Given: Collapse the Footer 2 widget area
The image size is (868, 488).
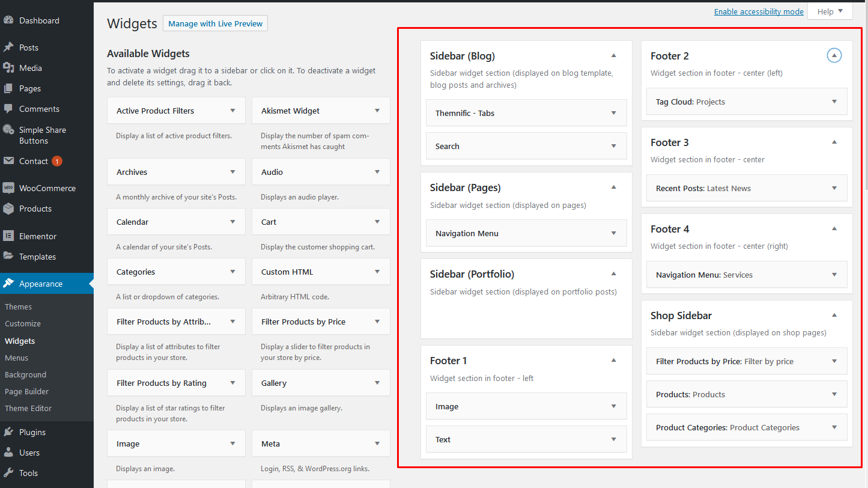Looking at the screenshot, I should tap(834, 56).
